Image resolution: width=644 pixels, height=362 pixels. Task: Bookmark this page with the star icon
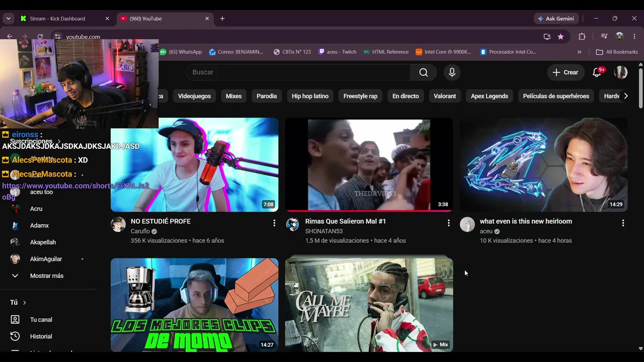(x=560, y=37)
